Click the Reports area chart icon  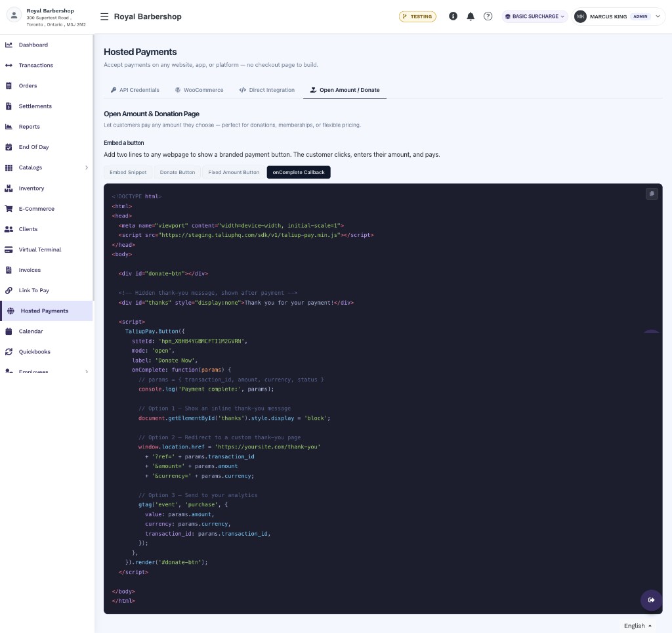click(9, 127)
